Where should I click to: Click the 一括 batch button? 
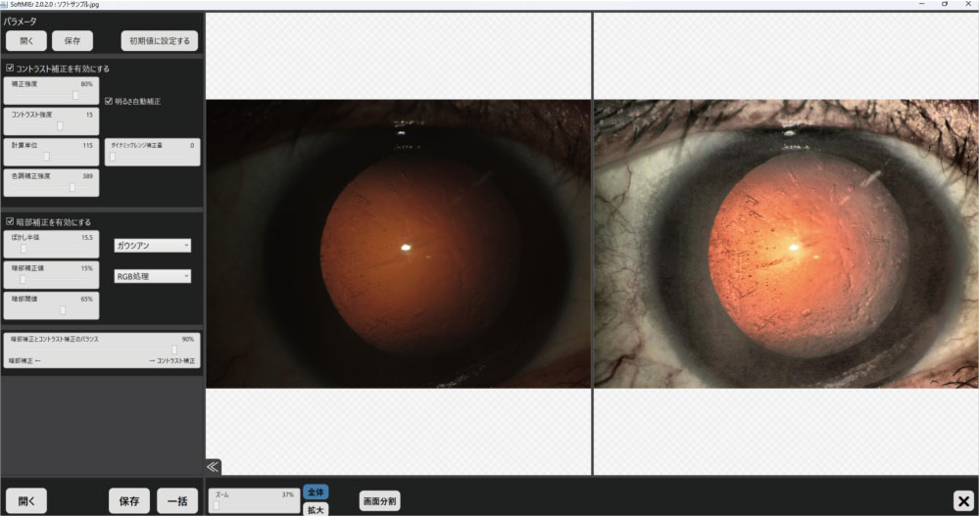point(177,500)
